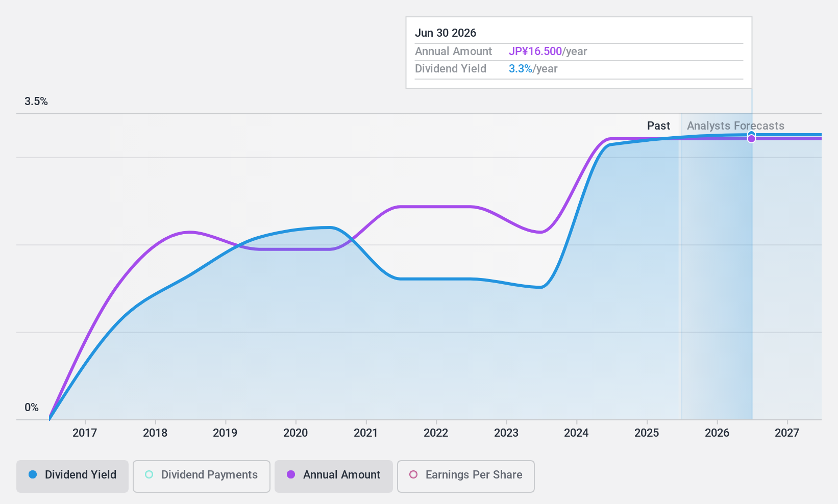Click the 2019 x-axis label
The width and height of the screenshot is (838, 504).
pyautogui.click(x=225, y=433)
